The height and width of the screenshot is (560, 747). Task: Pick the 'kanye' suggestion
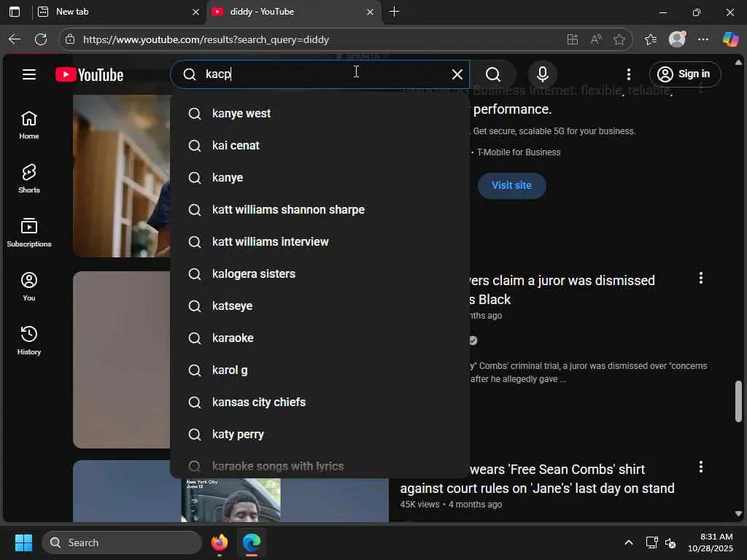click(320, 177)
